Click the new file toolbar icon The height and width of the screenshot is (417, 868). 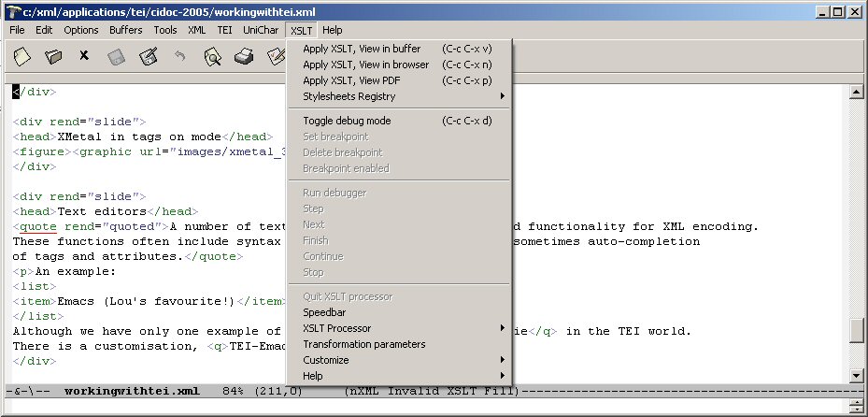[x=21, y=57]
